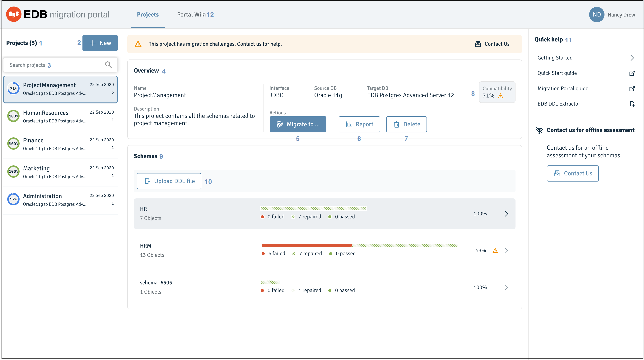
Task: Click the EDB logo icon
Action: click(x=14, y=14)
